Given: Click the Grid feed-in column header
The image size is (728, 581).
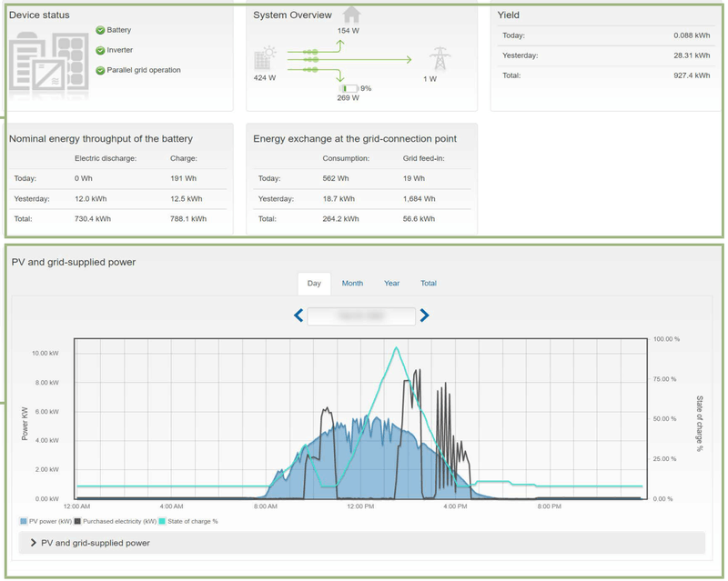Looking at the screenshot, I should (423, 158).
